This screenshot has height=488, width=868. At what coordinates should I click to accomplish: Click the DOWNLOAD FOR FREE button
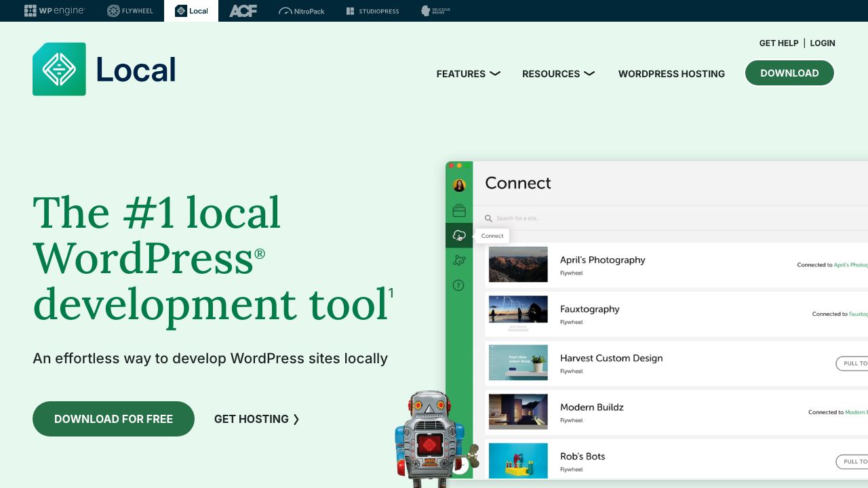pyautogui.click(x=113, y=419)
